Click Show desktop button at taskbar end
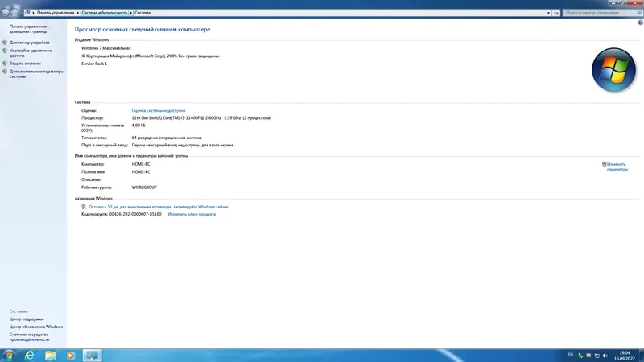The image size is (644, 362). tap(641, 356)
